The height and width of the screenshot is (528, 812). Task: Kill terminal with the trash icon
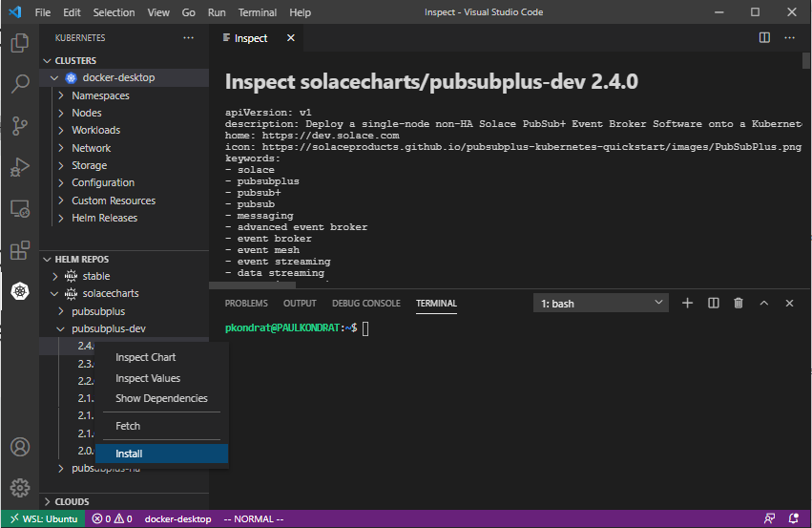tap(738, 304)
